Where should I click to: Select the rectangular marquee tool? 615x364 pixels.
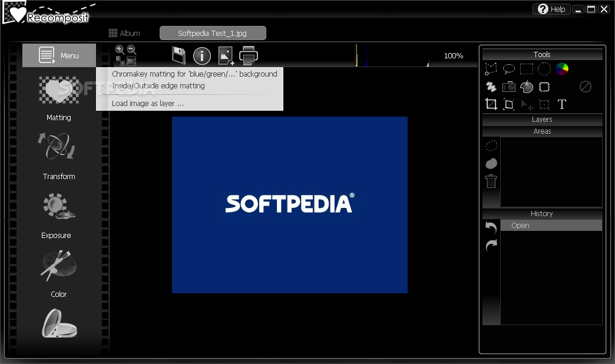tap(527, 69)
